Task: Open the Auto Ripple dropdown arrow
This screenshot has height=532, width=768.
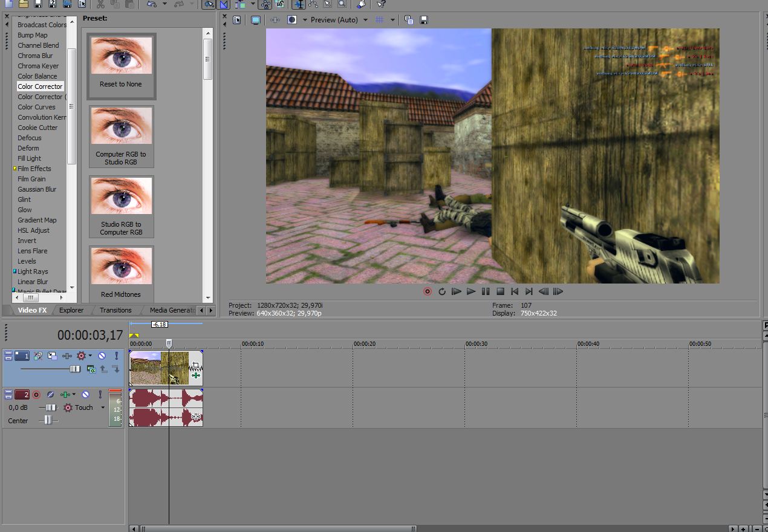Action: click(x=253, y=4)
